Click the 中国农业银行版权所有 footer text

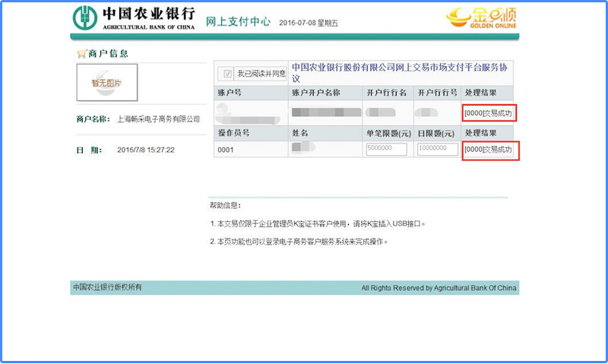coord(107,287)
